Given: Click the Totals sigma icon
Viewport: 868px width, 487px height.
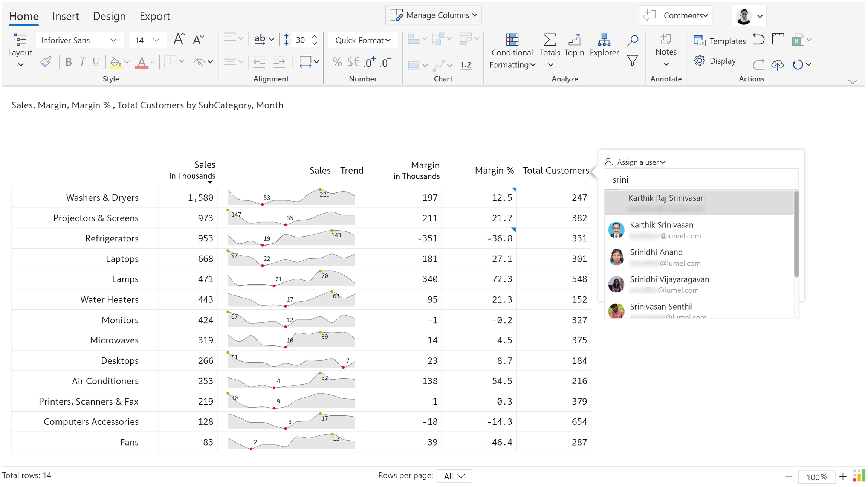Looking at the screenshot, I should [549, 40].
